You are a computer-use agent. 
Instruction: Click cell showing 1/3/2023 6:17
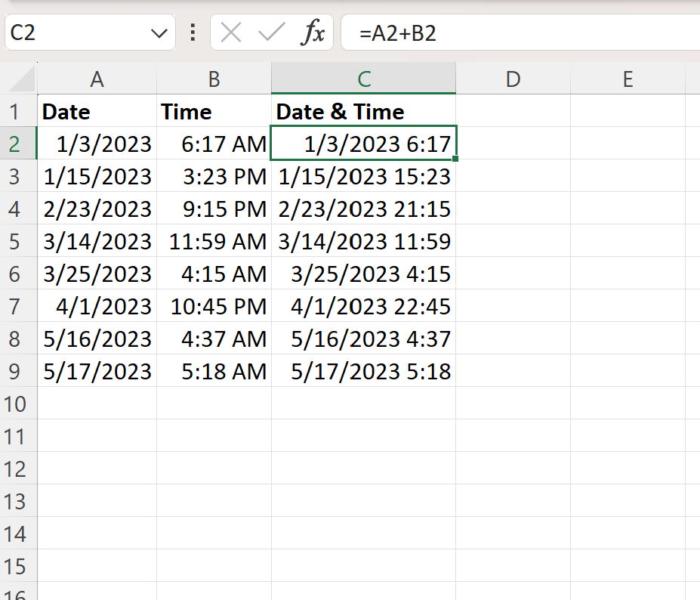click(x=363, y=144)
